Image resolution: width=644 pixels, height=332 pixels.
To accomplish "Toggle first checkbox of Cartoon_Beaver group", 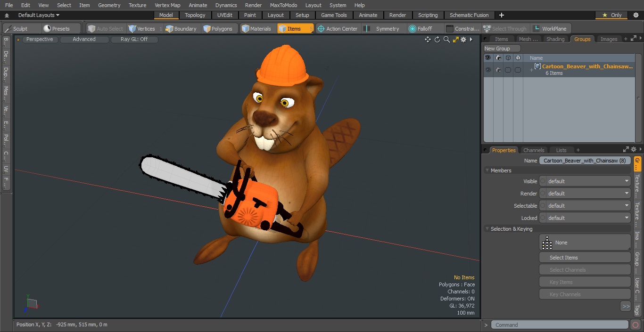I will tap(508, 70).
